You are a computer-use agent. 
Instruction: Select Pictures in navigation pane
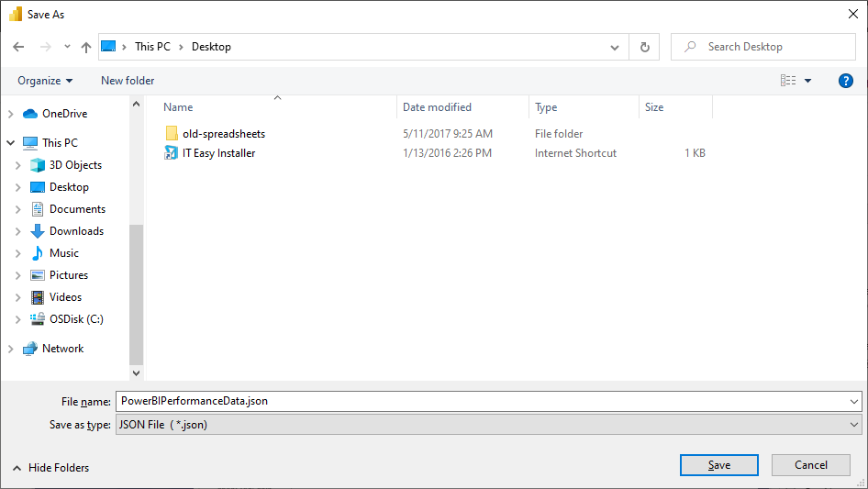click(x=69, y=275)
